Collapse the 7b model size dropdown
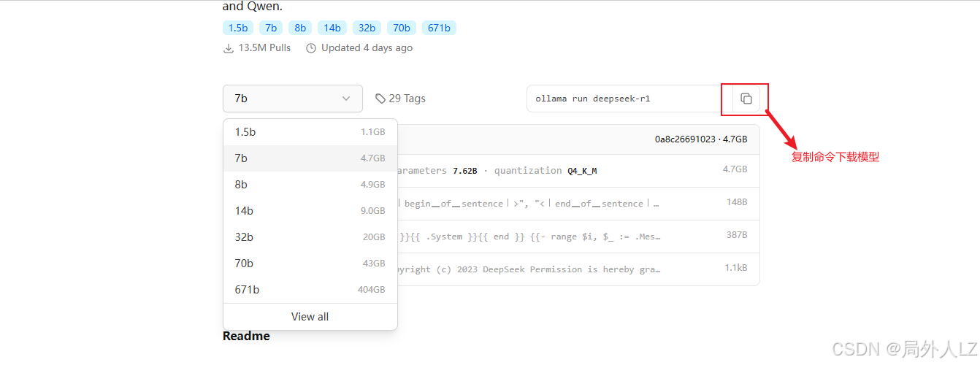The width and height of the screenshot is (980, 365). pos(293,99)
